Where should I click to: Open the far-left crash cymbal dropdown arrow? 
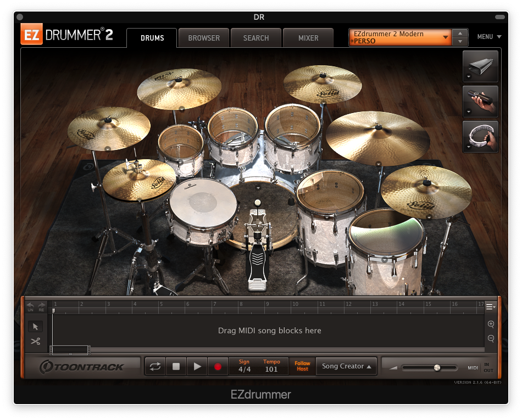[x=107, y=149]
